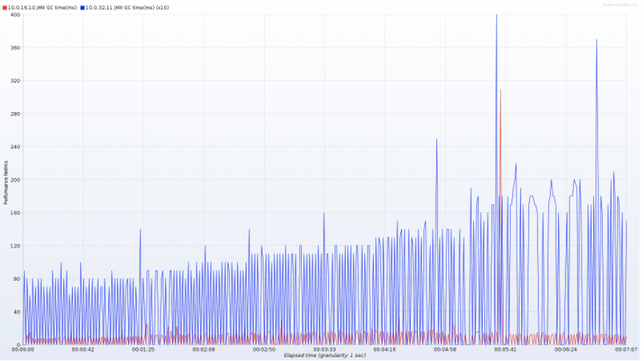Click the 00:07:07 time axis label
The image size is (644, 361).
click(x=626, y=349)
